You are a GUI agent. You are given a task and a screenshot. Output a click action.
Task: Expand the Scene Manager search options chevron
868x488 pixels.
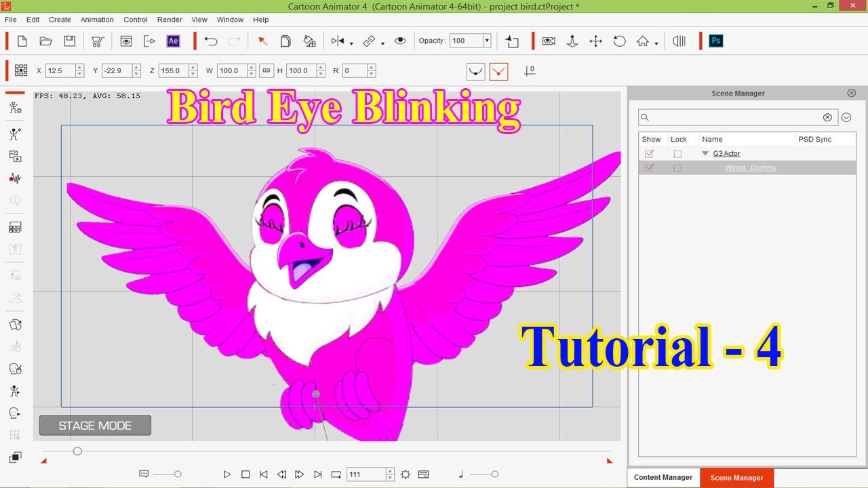pyautogui.click(x=846, y=118)
